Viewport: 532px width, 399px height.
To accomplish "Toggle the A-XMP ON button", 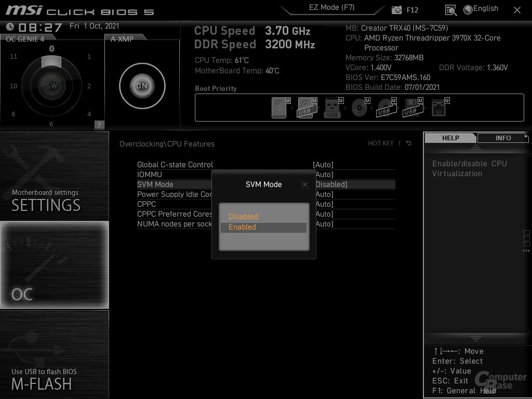I will click(x=142, y=86).
